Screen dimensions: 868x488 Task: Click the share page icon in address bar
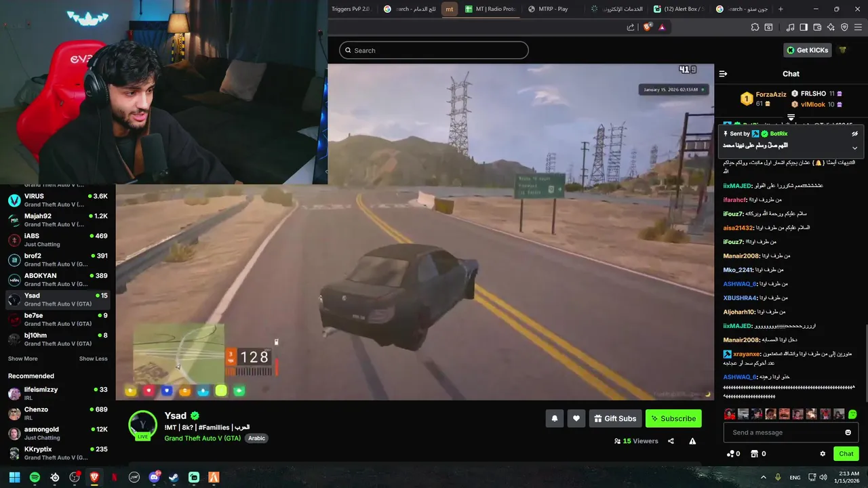[x=631, y=27]
